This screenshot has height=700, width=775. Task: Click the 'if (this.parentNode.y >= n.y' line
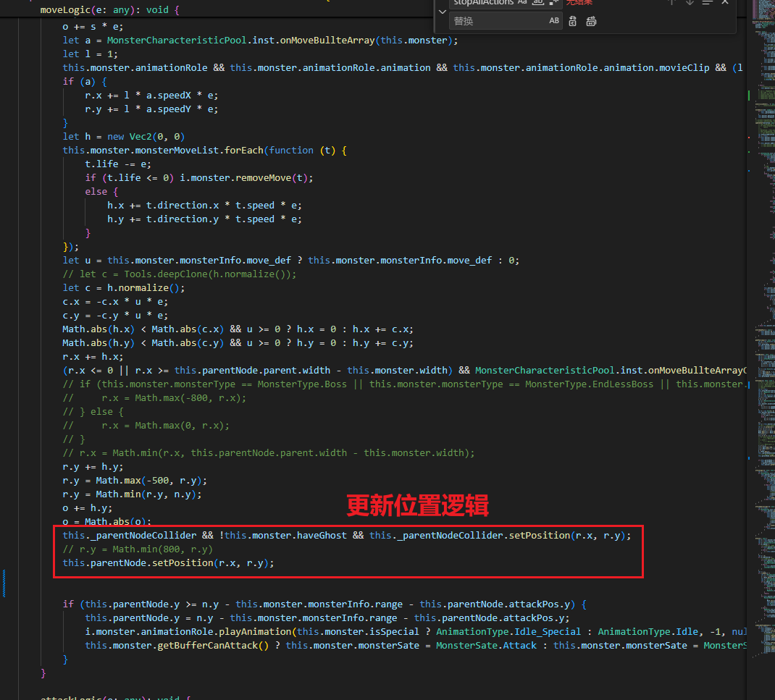click(x=324, y=604)
